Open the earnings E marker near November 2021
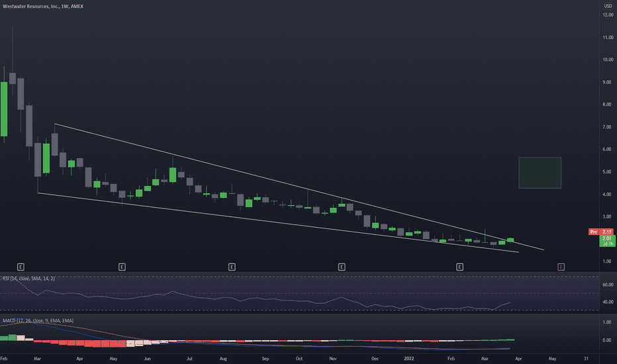The width and height of the screenshot is (617, 364). pyautogui.click(x=342, y=267)
